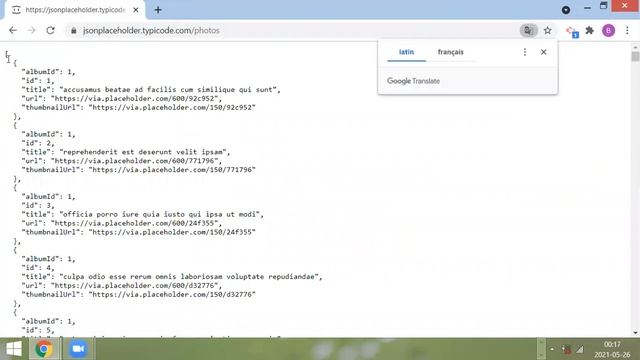The height and width of the screenshot is (360, 640).
Task: Open a new browser tab
Action: pos(158,10)
